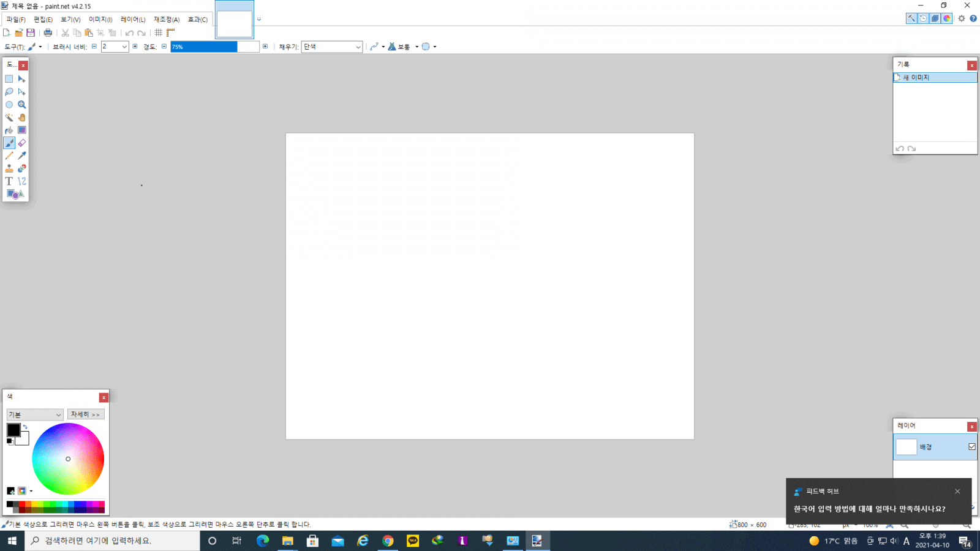Image resolution: width=980 pixels, height=551 pixels.
Task: Select the Paint Bucket tool
Action: pyautogui.click(x=9, y=130)
